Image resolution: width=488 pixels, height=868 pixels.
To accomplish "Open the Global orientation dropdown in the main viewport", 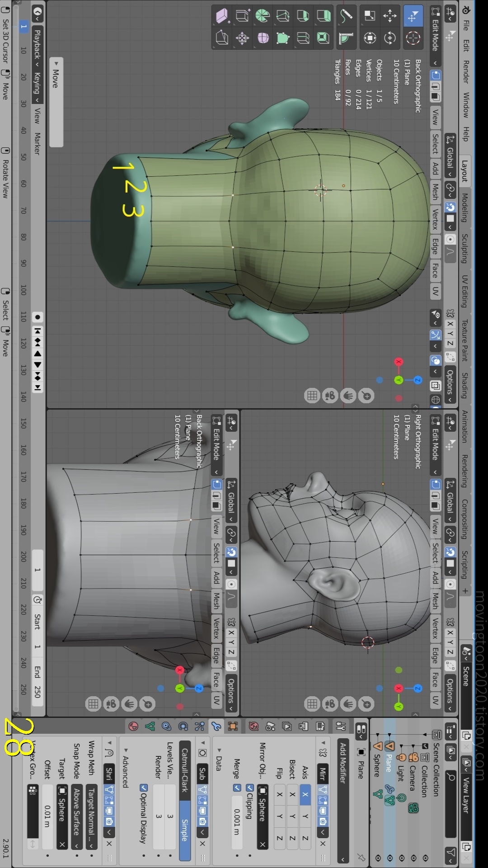I will point(450,156).
